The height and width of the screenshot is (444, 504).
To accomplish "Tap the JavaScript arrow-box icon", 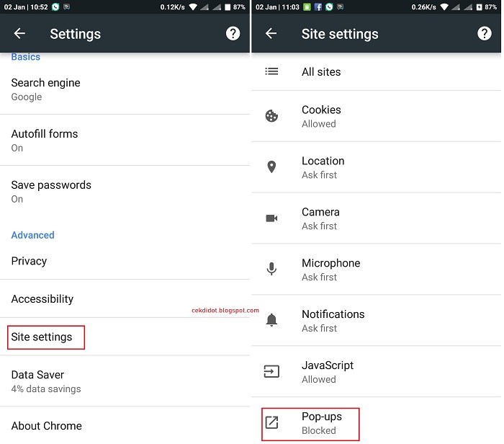I will click(271, 371).
